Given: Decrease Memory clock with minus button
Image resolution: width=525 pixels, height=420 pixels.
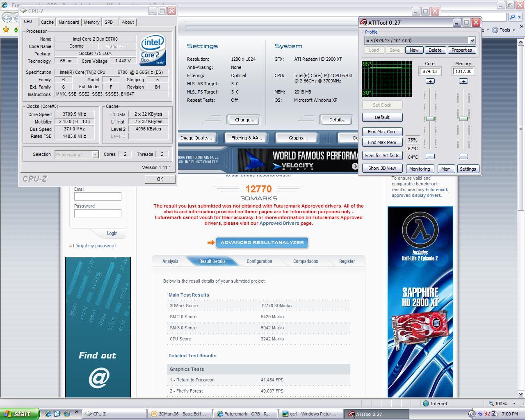Looking at the screenshot, I should tap(463, 156).
